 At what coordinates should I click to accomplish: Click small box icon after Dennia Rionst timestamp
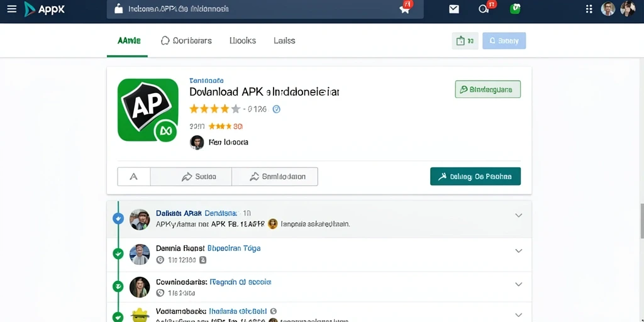[x=203, y=260]
